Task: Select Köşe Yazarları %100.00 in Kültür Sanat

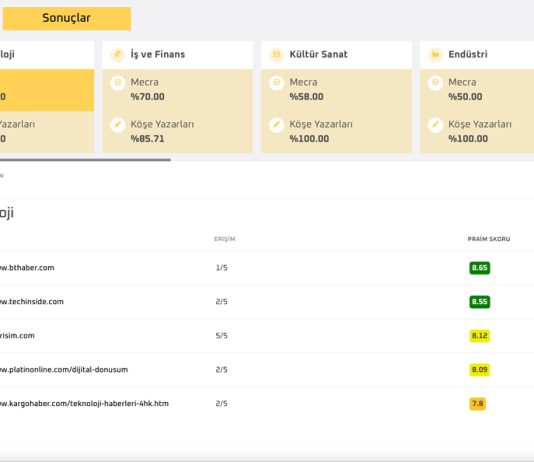Action: pos(336,132)
